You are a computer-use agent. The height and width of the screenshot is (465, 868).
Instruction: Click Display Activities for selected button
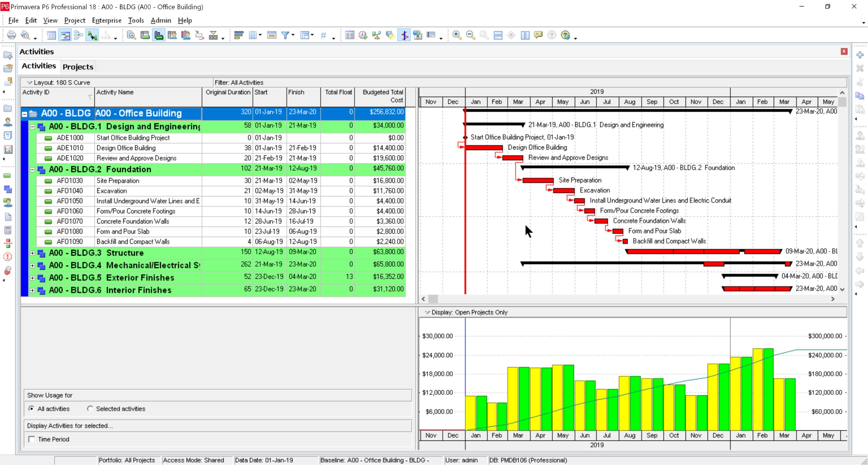70,425
